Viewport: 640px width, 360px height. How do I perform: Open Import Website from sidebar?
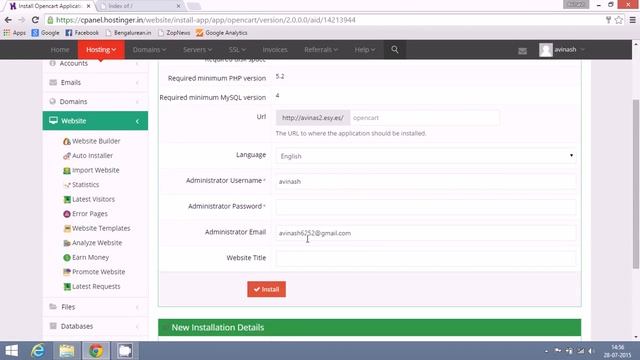pyautogui.click(x=91, y=170)
